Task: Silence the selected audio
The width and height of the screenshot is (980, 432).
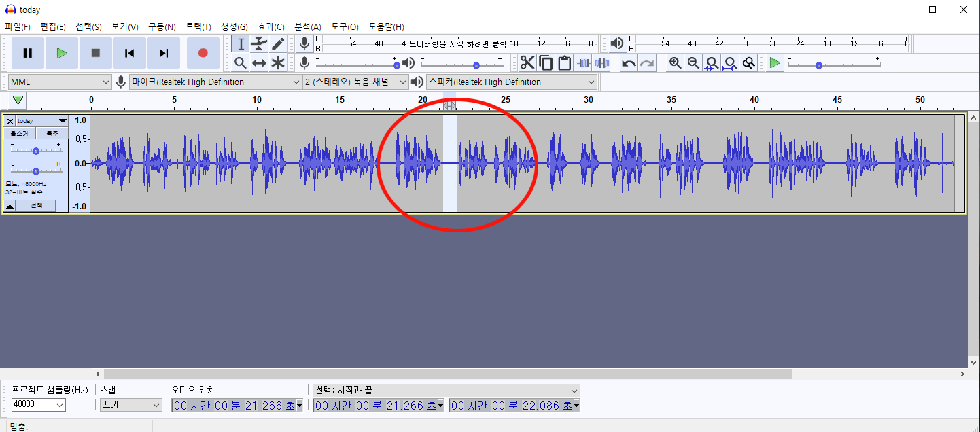Action: click(601, 63)
